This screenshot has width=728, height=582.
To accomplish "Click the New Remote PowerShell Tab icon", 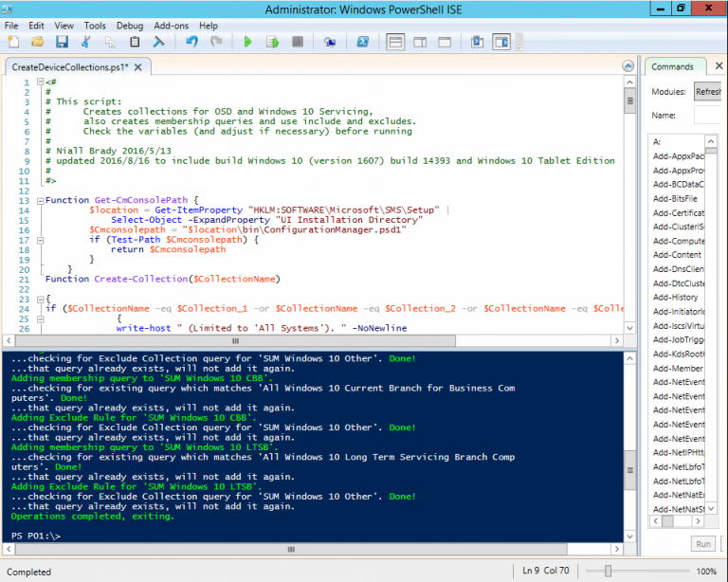I will coord(329,42).
